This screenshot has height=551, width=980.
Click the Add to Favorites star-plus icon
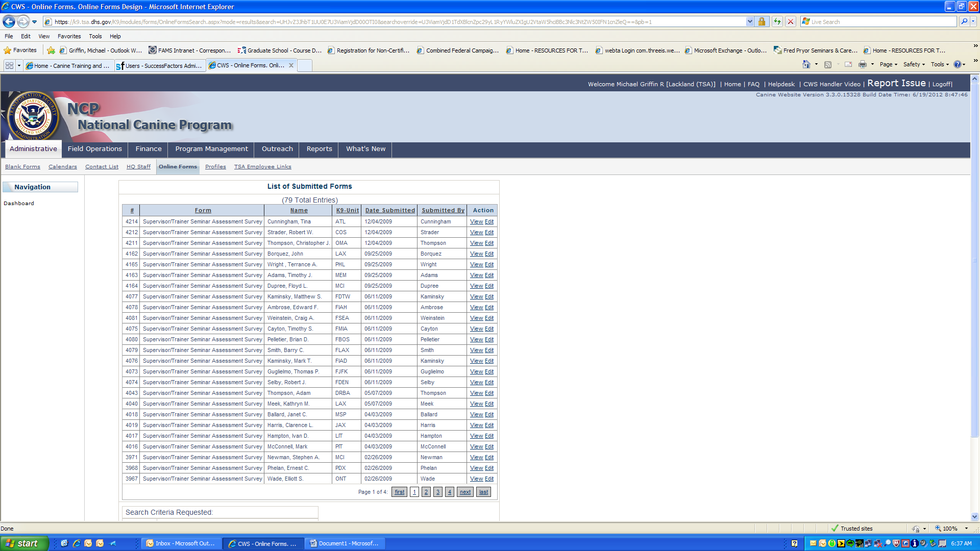click(51, 51)
